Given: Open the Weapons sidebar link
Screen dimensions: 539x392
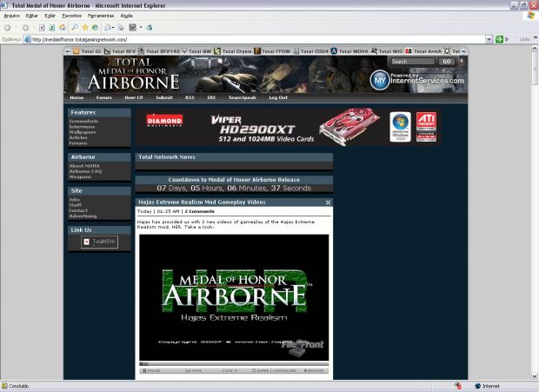Looking at the screenshot, I should coord(80,177).
